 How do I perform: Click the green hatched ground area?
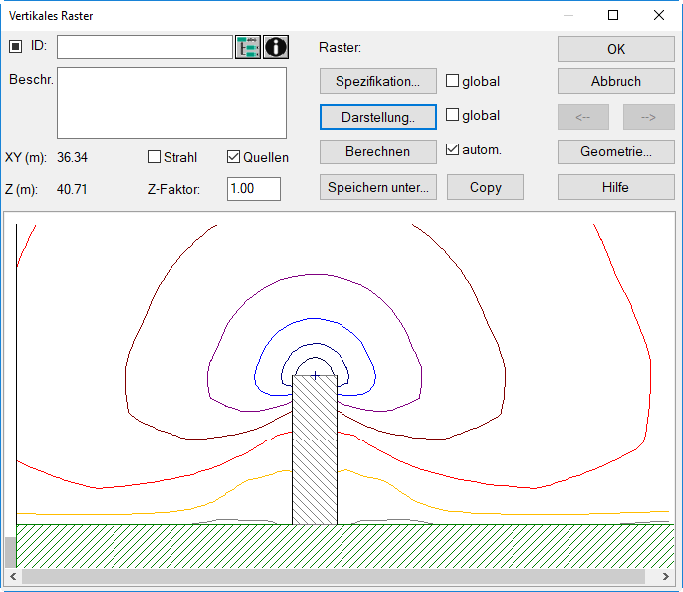click(x=345, y=546)
